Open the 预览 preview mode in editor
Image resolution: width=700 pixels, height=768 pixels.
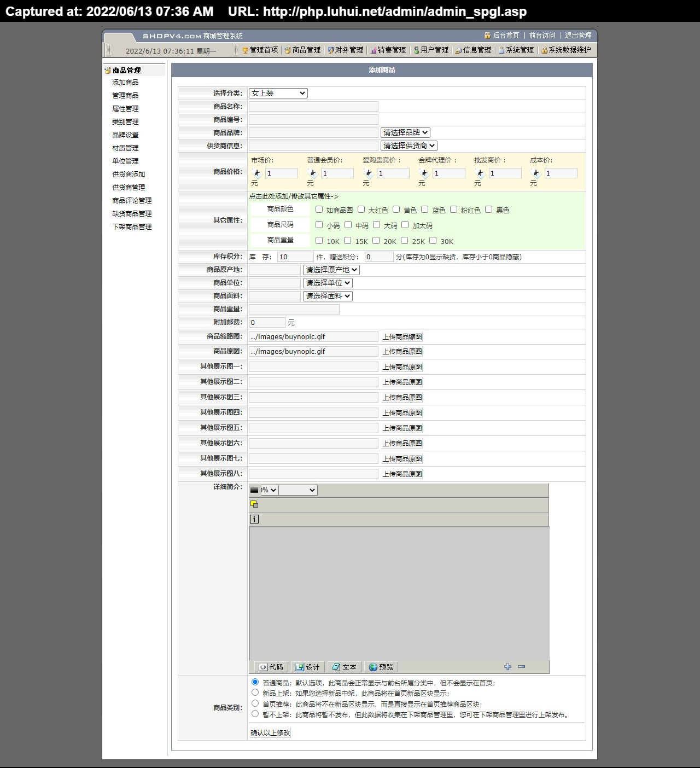pos(381,667)
